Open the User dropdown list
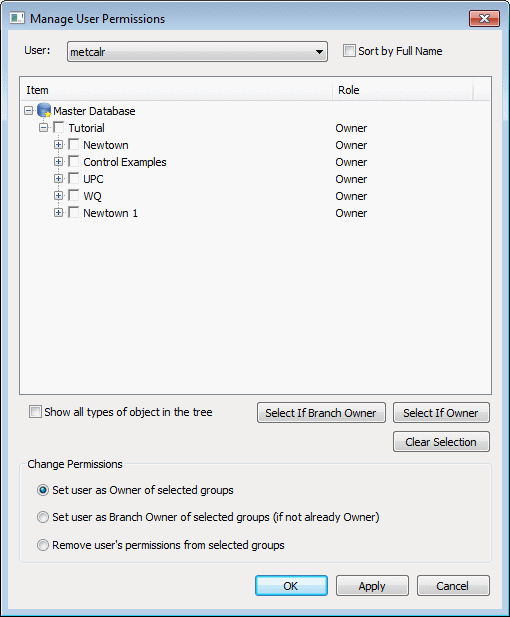510x617 pixels. pyautogui.click(x=197, y=52)
